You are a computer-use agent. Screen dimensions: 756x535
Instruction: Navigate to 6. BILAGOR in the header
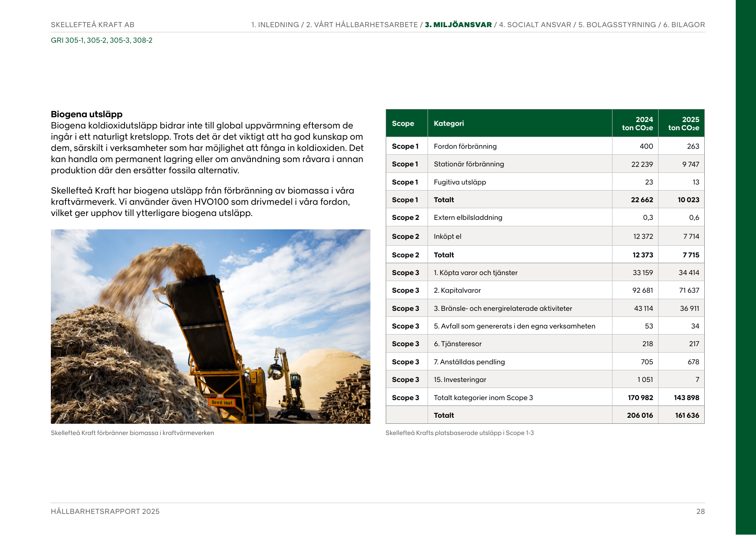684,25
